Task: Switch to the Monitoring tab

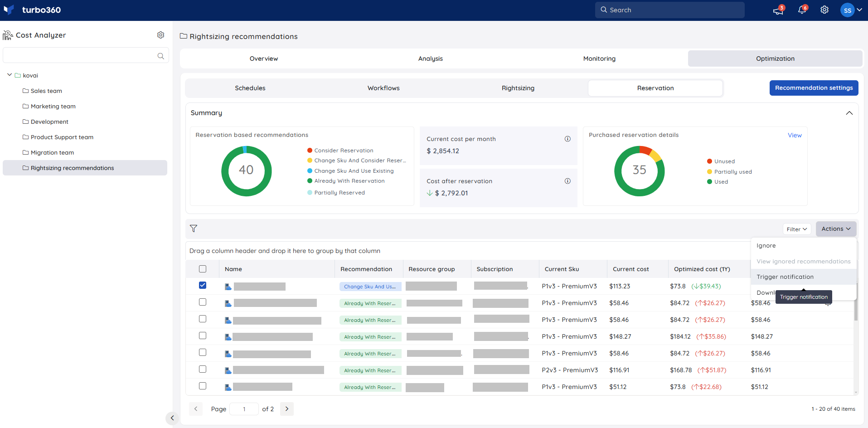Action: [599, 58]
